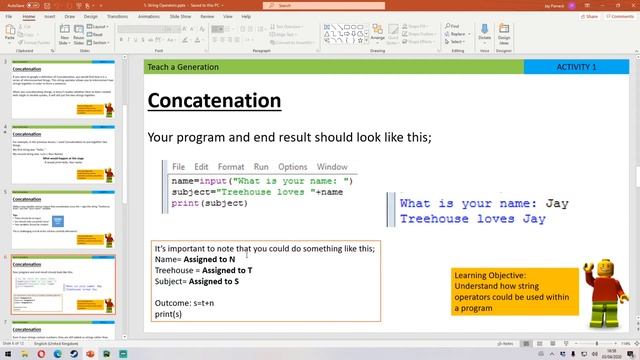Collapse the ribbon with chevron
This screenshot has width=640, height=360.
click(636, 51)
